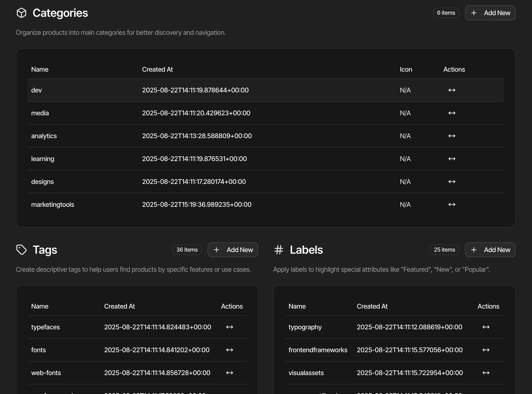Click the Labels hash icon
The image size is (532, 394).
coord(279,250)
